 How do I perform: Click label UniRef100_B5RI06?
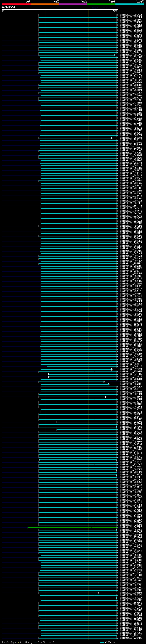point(131,620)
